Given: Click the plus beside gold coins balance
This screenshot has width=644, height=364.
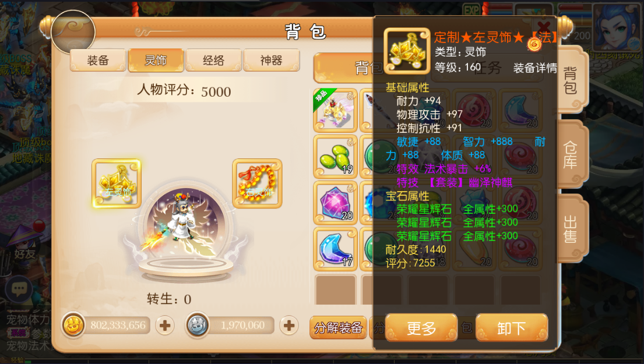Looking at the screenshot, I should [165, 326].
